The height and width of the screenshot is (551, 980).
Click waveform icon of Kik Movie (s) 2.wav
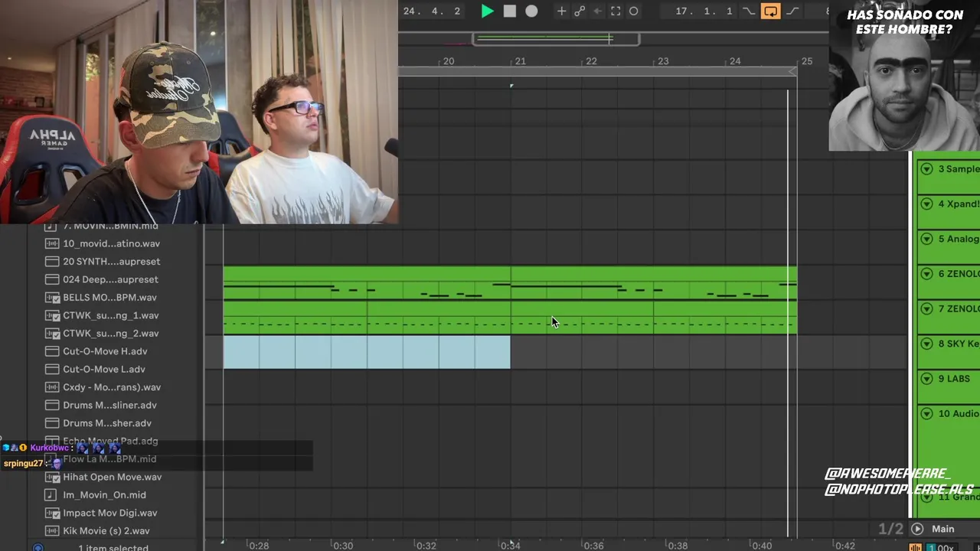point(51,531)
